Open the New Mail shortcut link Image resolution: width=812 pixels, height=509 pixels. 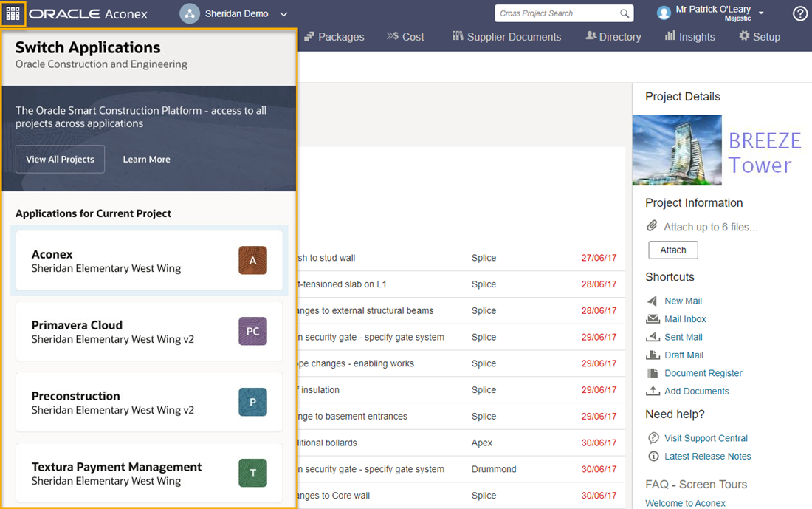pos(683,301)
